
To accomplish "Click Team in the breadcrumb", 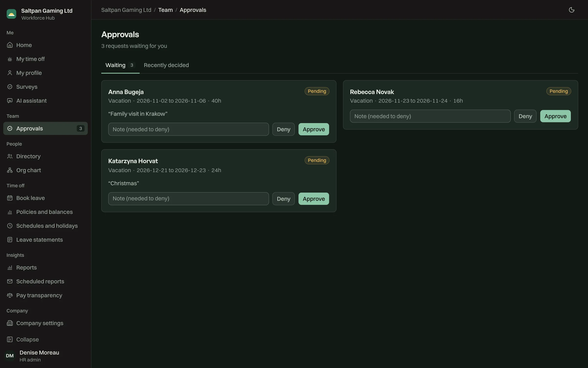I will [x=165, y=10].
